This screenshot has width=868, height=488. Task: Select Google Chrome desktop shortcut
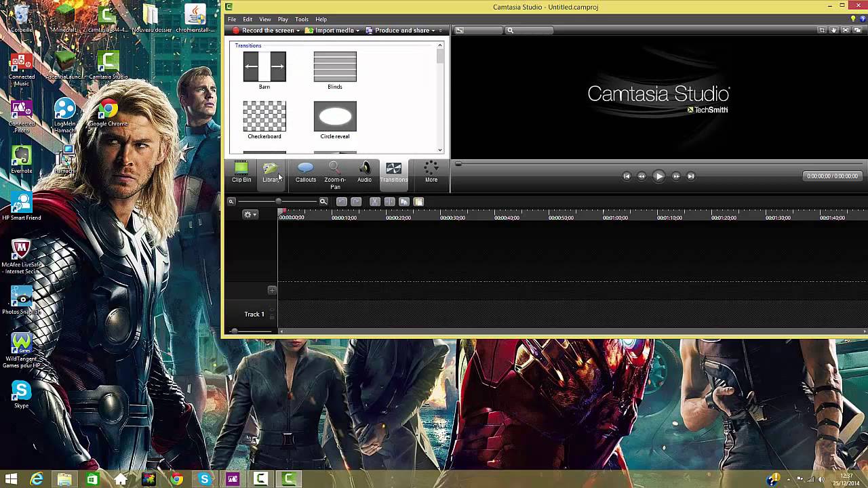[x=108, y=113]
